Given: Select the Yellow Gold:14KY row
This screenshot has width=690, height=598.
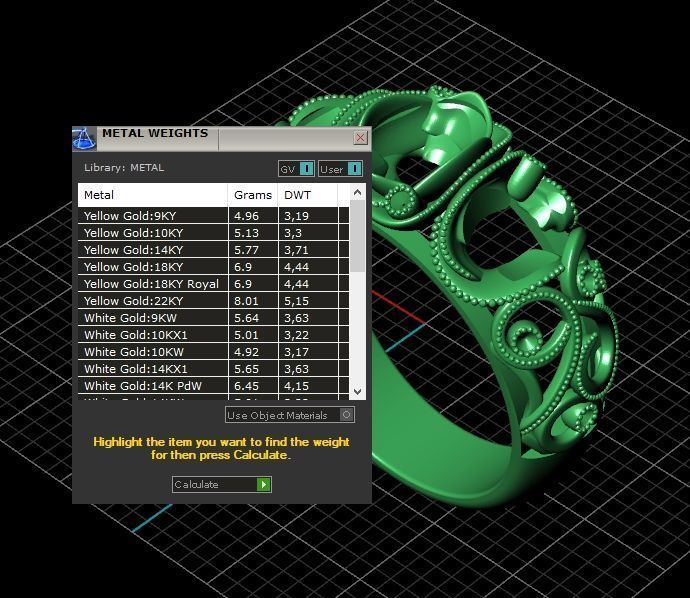Looking at the screenshot, I should click(213, 250).
